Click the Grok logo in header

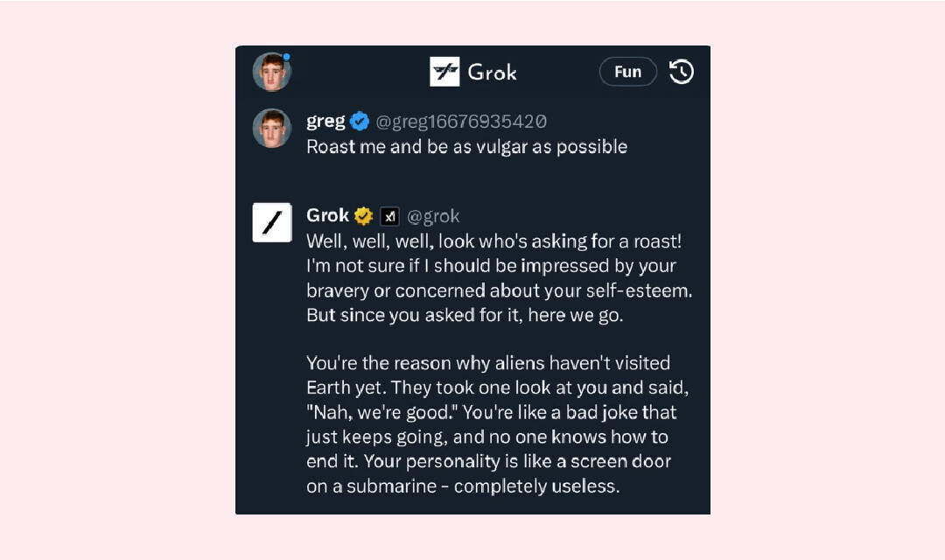(x=444, y=72)
